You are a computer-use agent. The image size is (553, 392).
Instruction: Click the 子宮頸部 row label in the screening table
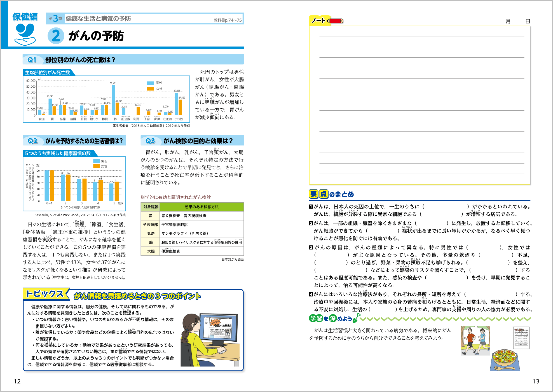pyautogui.click(x=151, y=225)
